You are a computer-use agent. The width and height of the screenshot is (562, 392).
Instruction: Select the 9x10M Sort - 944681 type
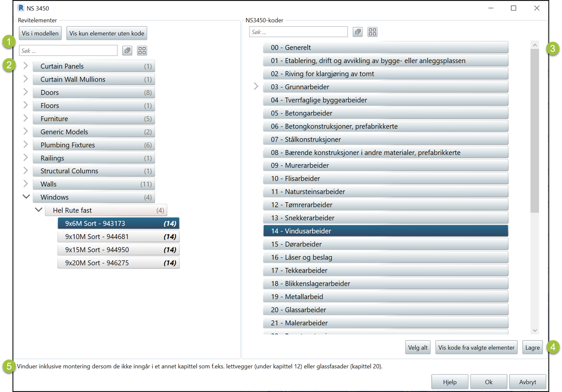tap(118, 237)
